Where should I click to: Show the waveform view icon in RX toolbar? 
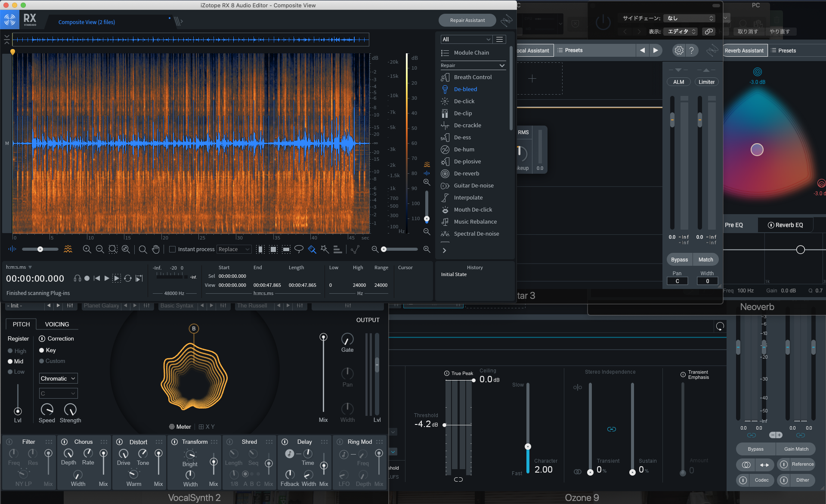point(12,249)
